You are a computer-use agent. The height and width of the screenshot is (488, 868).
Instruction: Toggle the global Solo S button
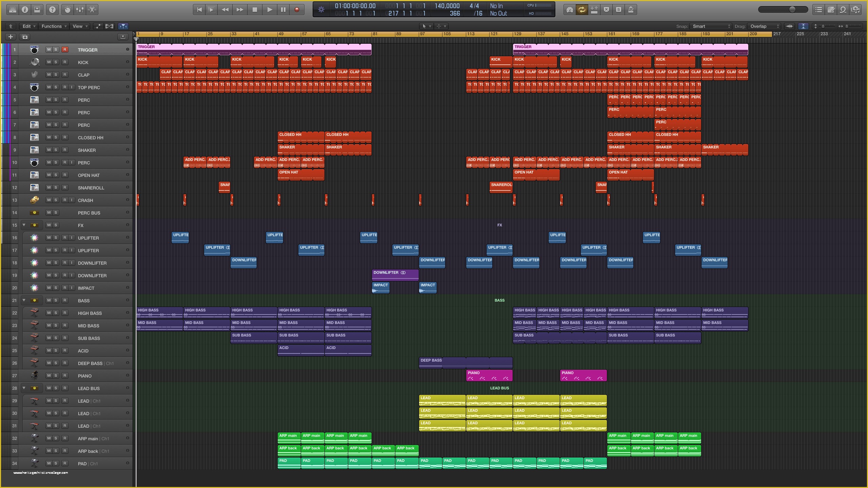618,10
